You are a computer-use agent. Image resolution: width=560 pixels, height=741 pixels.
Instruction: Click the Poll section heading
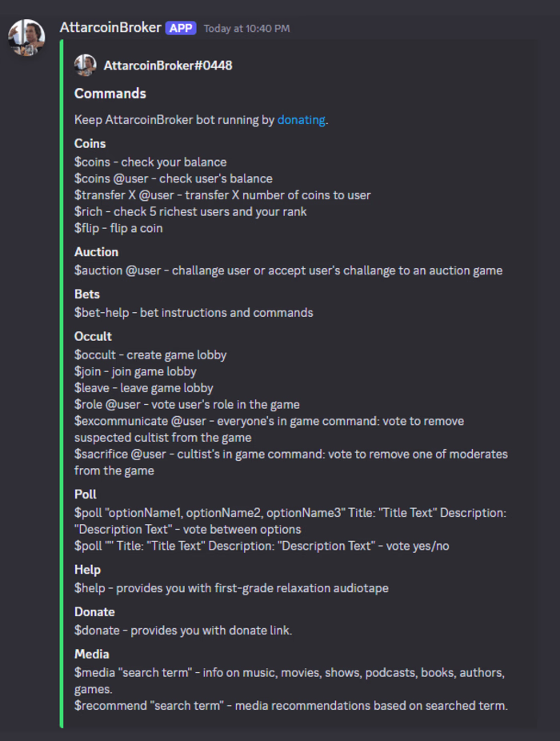click(85, 495)
